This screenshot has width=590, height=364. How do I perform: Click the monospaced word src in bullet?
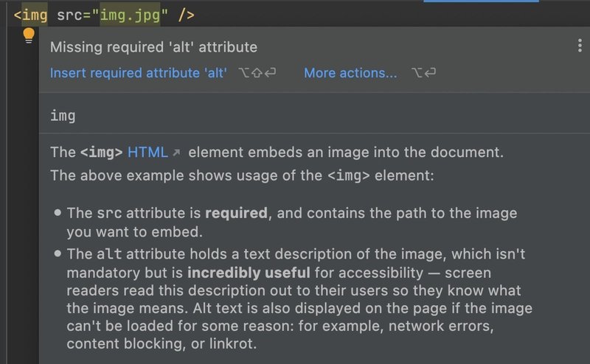[109, 213]
